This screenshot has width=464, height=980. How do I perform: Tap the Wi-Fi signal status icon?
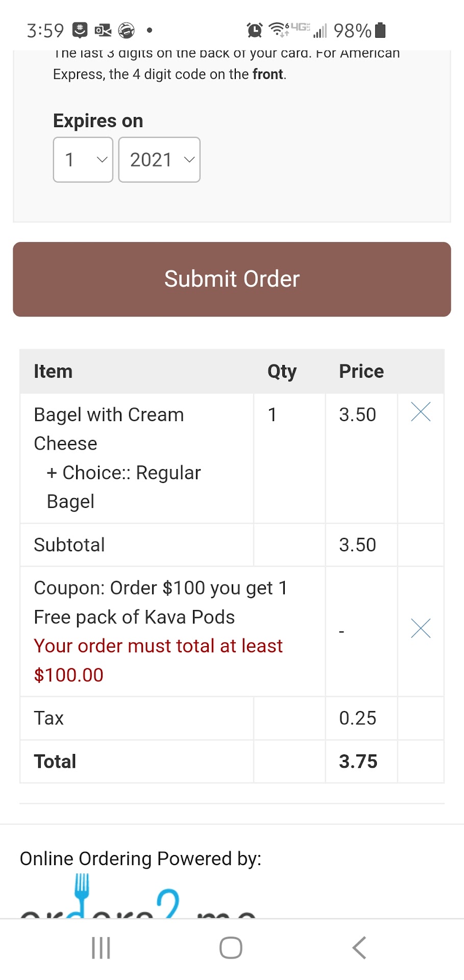pos(277,30)
